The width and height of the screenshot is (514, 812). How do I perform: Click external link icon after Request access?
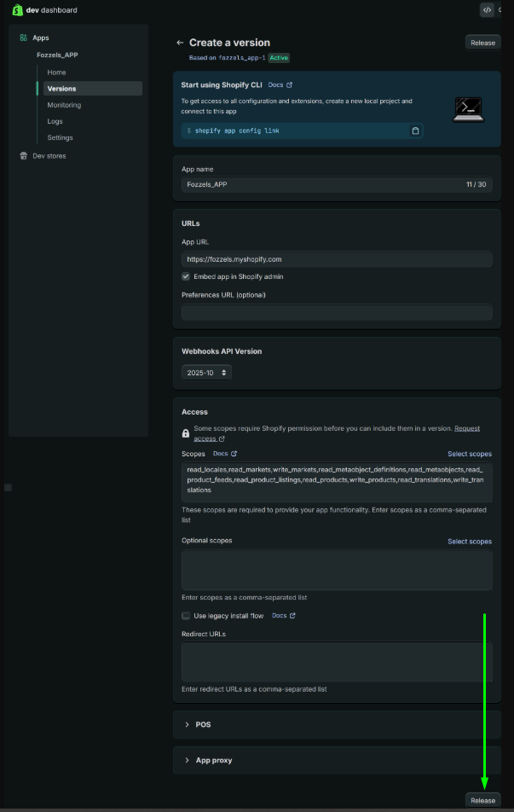click(222, 438)
